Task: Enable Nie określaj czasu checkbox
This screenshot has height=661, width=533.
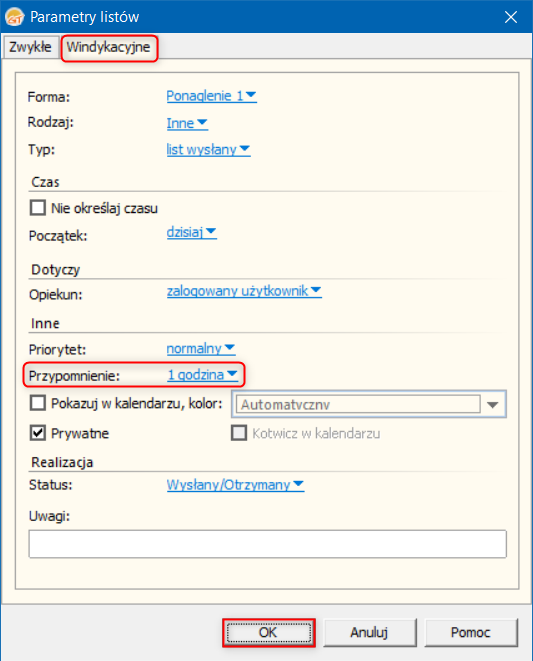Action: pyautogui.click(x=38, y=208)
